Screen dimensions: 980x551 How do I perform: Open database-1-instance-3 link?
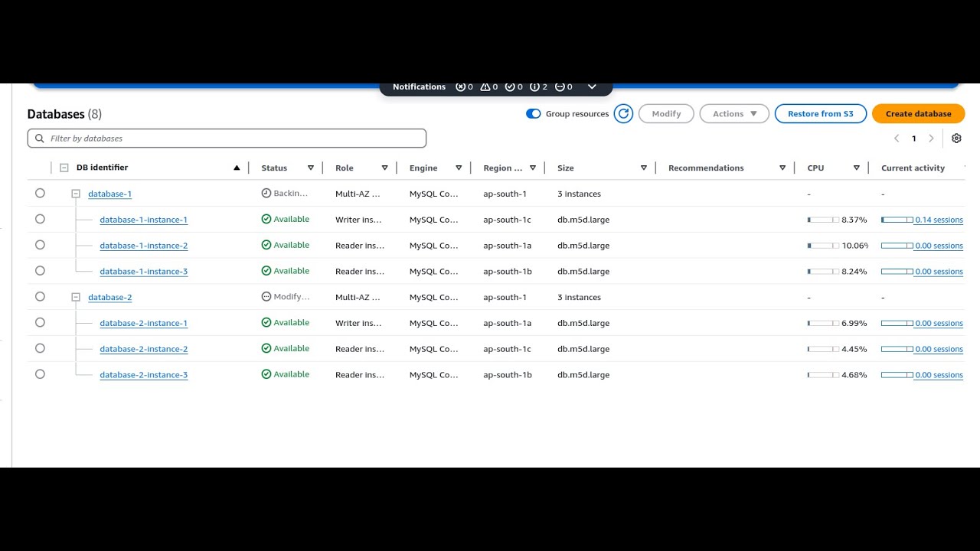[143, 272]
